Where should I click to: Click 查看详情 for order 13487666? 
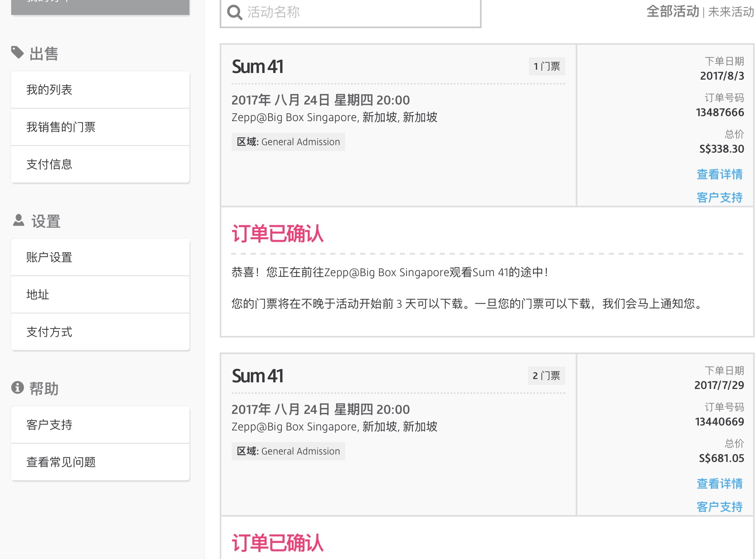tap(720, 175)
